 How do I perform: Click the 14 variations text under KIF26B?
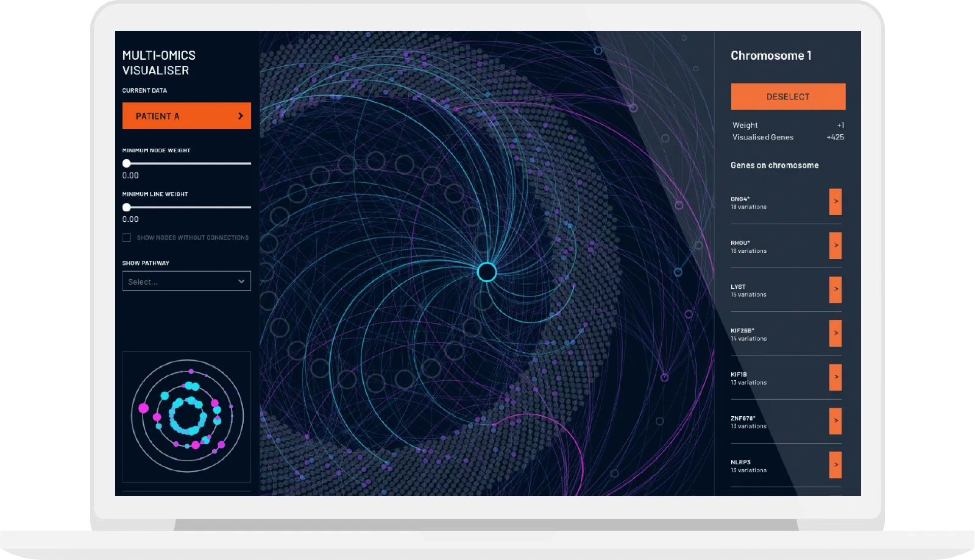click(749, 339)
